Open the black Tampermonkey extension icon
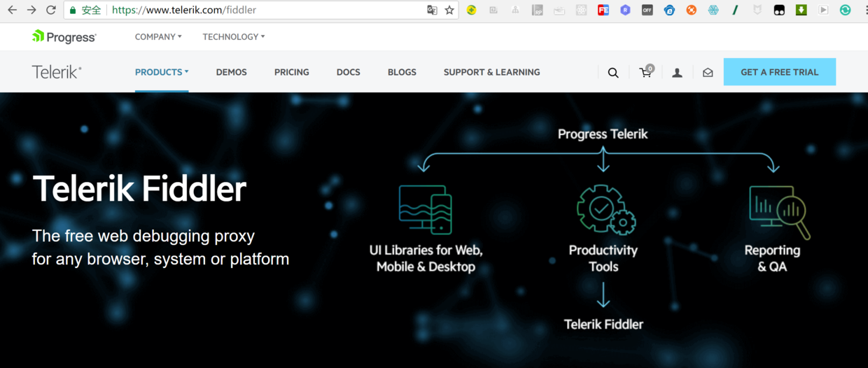Viewport: 868px width, 368px height. pos(779,10)
